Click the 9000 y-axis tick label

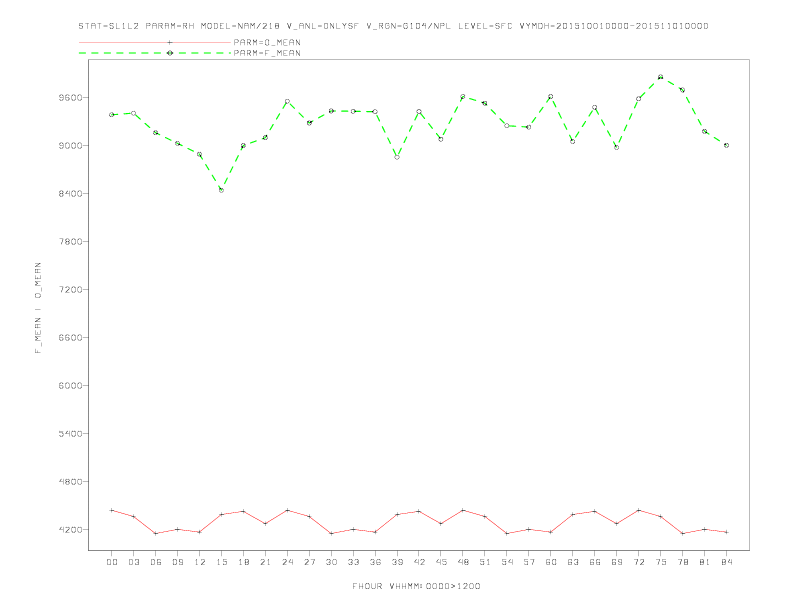pos(70,145)
